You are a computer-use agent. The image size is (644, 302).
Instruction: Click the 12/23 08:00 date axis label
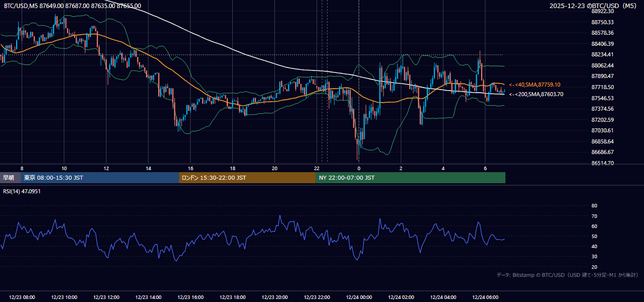point(22,297)
